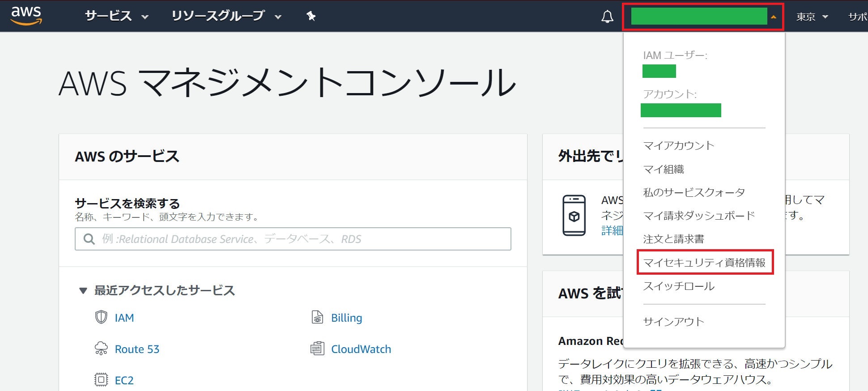
Task: Open the IAM service link
Action: coord(124,318)
